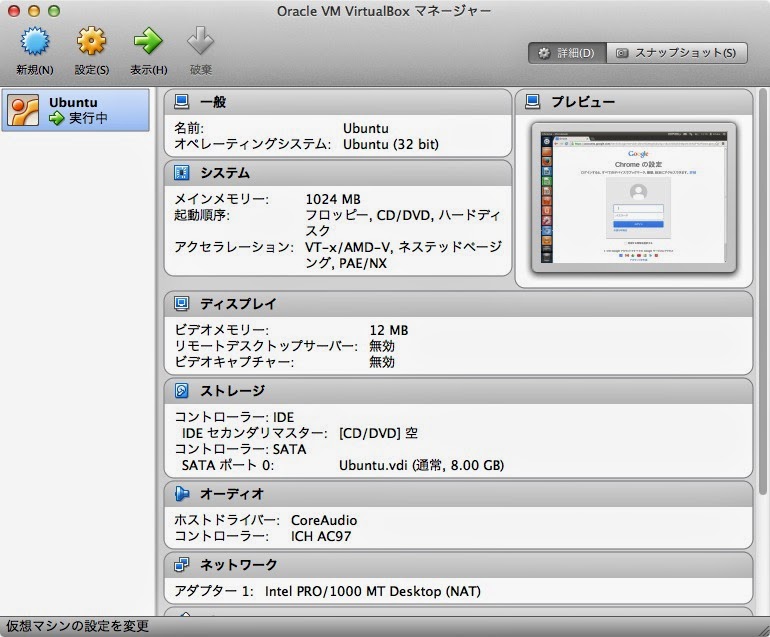Click the Intel PRO/1000 MT Desktop (NAT) adapter

[373, 591]
